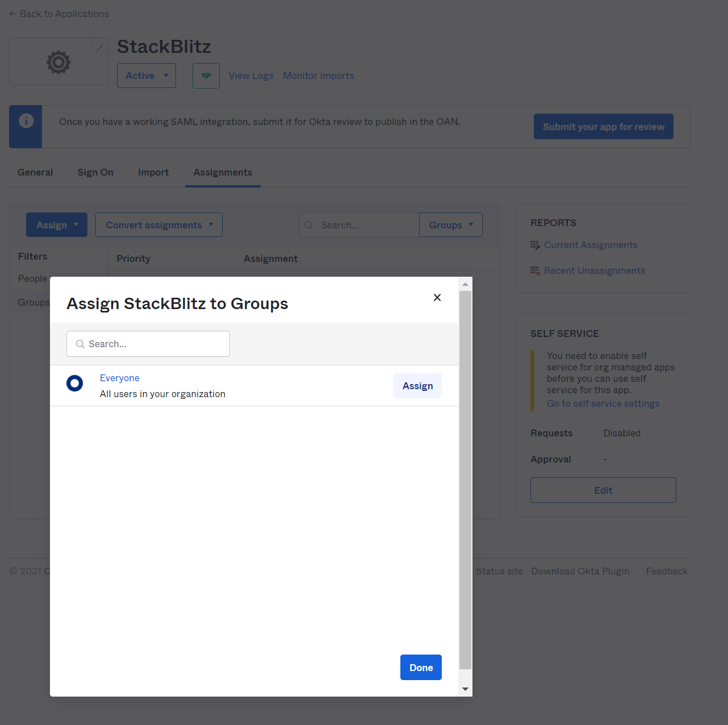Follow the Go to self service settings link
This screenshot has height=725, width=728.
[x=603, y=403]
